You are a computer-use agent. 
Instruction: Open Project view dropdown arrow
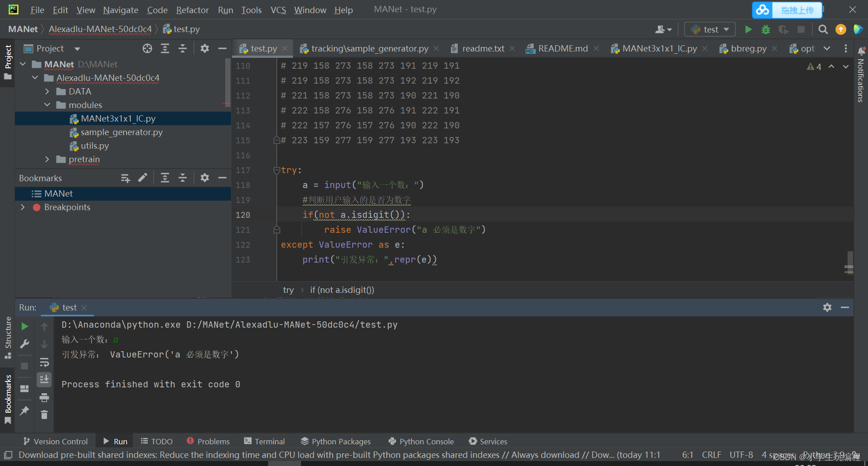tap(77, 49)
